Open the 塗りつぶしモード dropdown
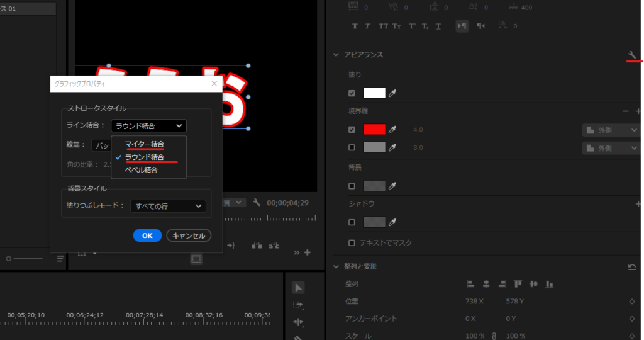This screenshot has width=644, height=340. (168, 206)
